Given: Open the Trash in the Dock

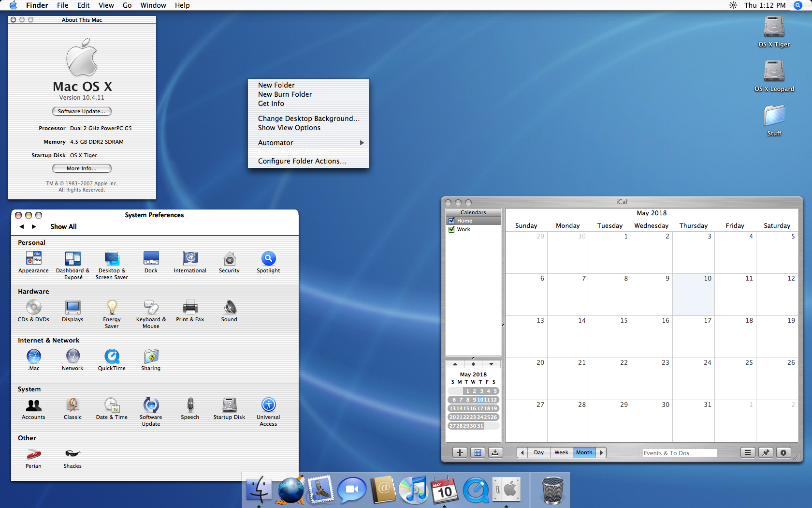Looking at the screenshot, I should tap(552, 490).
